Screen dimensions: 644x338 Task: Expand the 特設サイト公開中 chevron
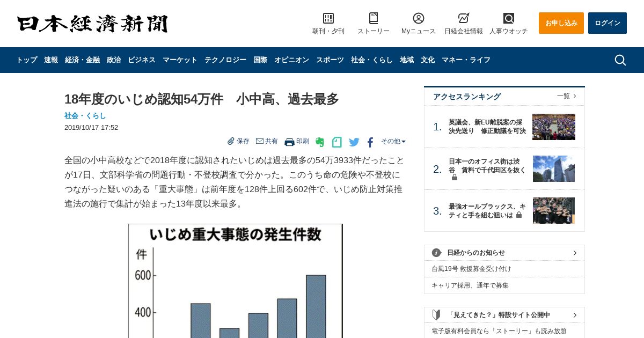(575, 315)
